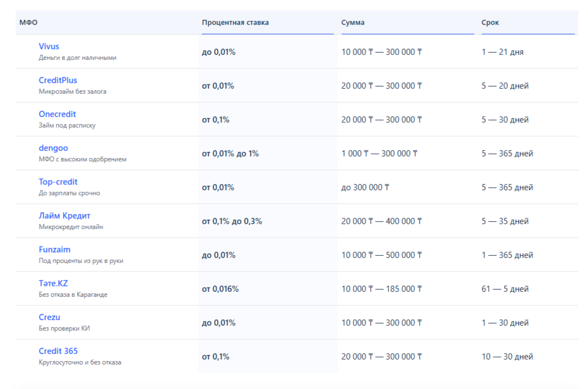The height and width of the screenshot is (389, 588).
Task: Click description 'Без отказа в Караганде'
Action: tap(73, 295)
